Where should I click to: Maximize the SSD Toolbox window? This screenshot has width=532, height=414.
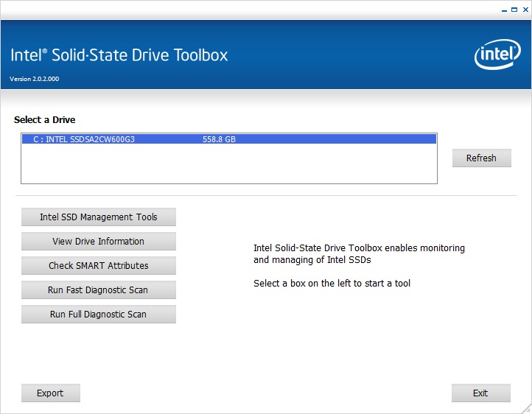514,10
